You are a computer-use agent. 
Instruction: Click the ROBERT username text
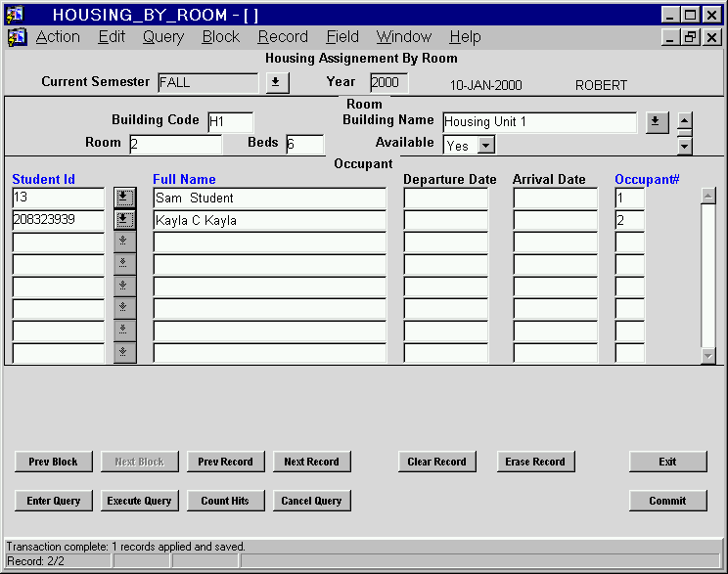pyautogui.click(x=601, y=85)
